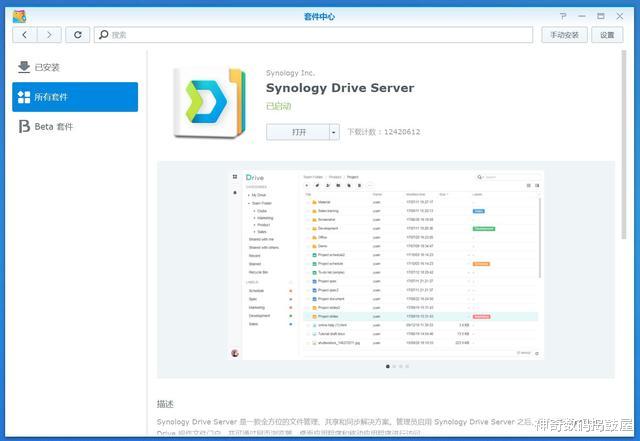Open the help question mark button

click(563, 16)
